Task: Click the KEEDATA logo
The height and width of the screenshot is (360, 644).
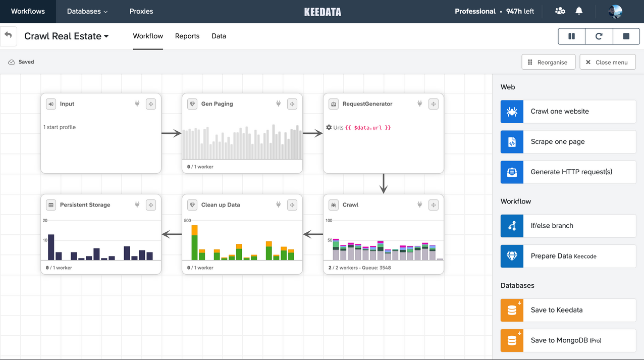Action: (323, 12)
